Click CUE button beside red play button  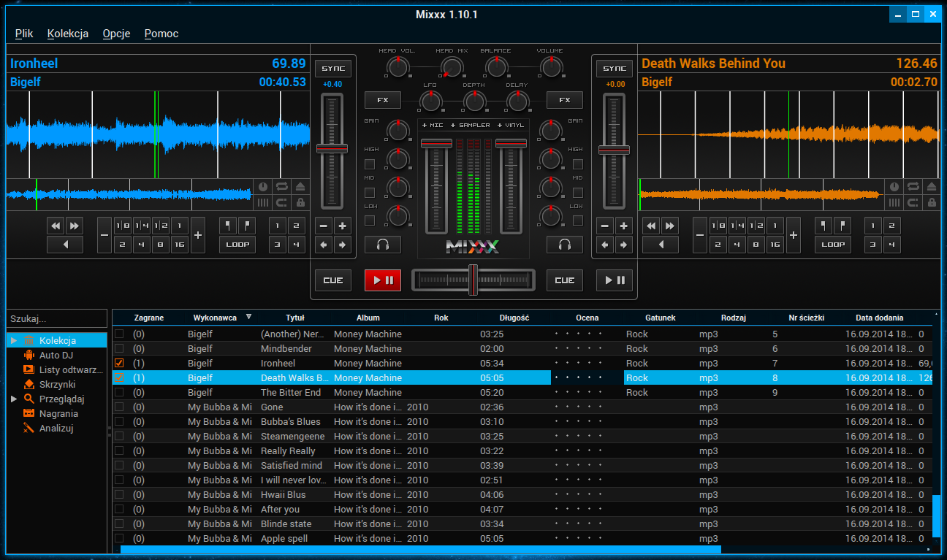pyautogui.click(x=333, y=280)
